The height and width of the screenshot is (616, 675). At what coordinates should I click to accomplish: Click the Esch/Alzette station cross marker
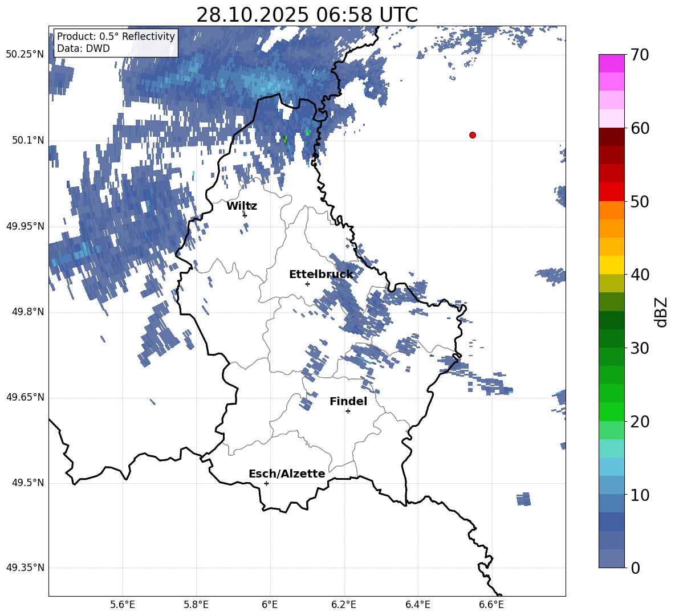pos(266,483)
